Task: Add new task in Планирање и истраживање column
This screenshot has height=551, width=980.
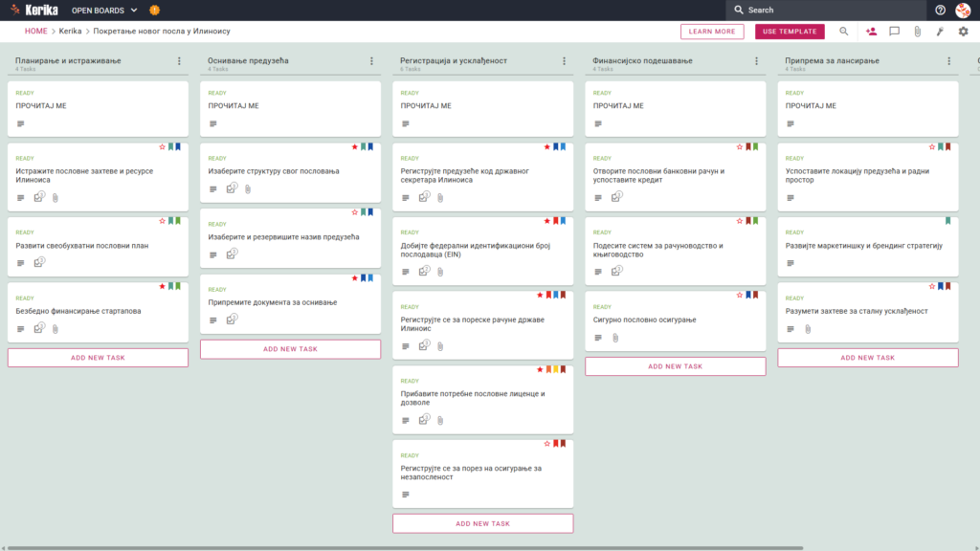Action: click(x=99, y=358)
